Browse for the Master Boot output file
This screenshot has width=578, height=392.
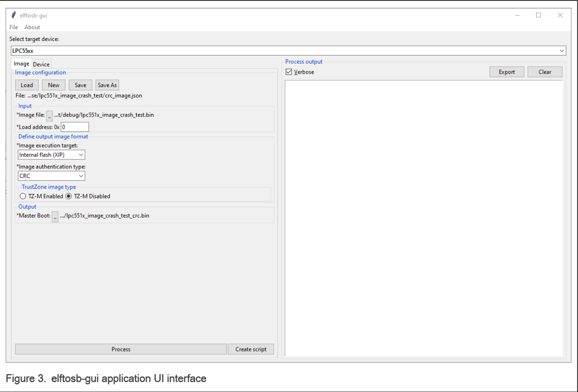[x=55, y=217]
